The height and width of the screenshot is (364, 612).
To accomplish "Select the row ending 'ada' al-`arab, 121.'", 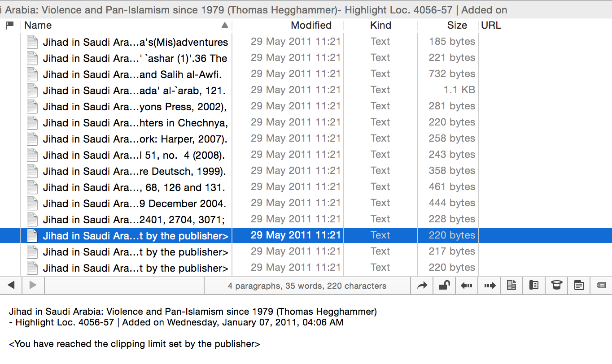I will [306, 90].
